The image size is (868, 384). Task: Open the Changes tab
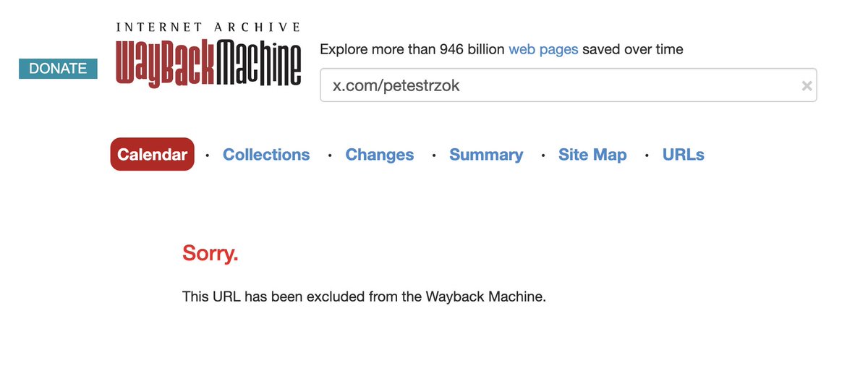point(380,155)
